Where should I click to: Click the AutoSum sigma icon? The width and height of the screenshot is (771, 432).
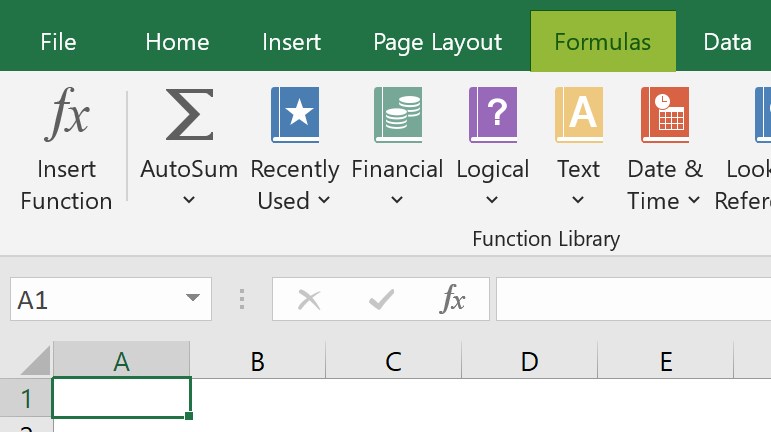(189, 115)
